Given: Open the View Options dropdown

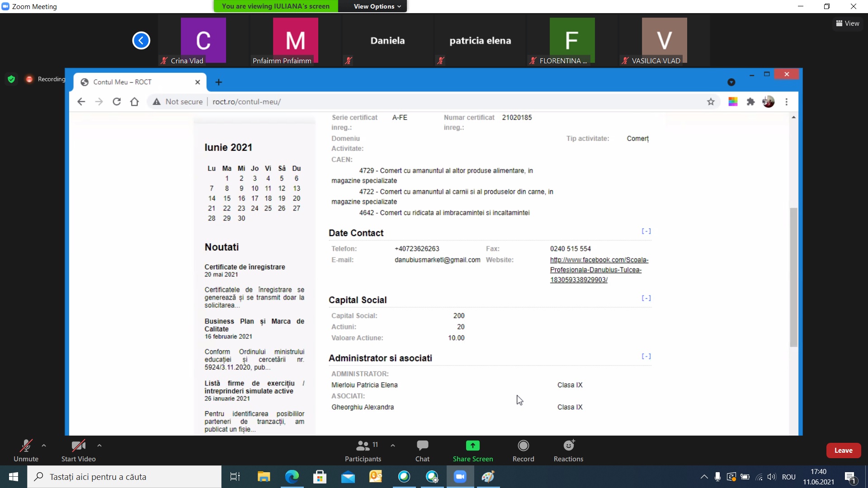Looking at the screenshot, I should pyautogui.click(x=377, y=6).
